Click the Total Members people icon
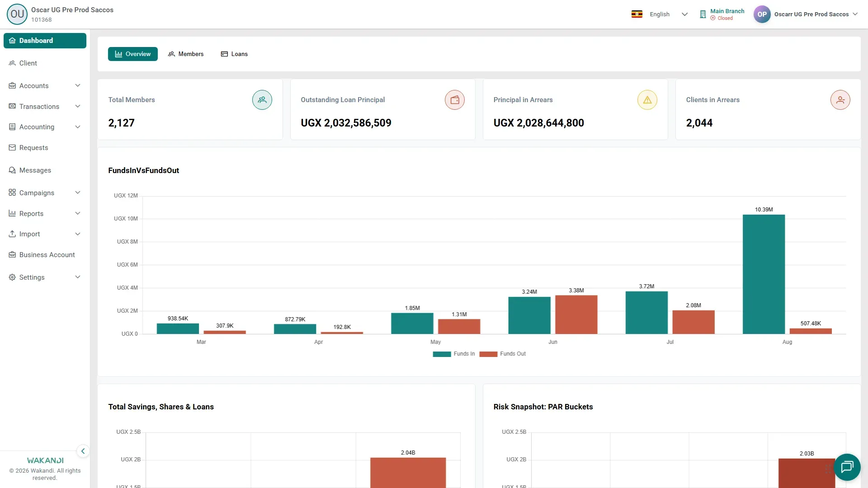Image resolution: width=868 pixels, height=488 pixels. pyautogui.click(x=262, y=100)
